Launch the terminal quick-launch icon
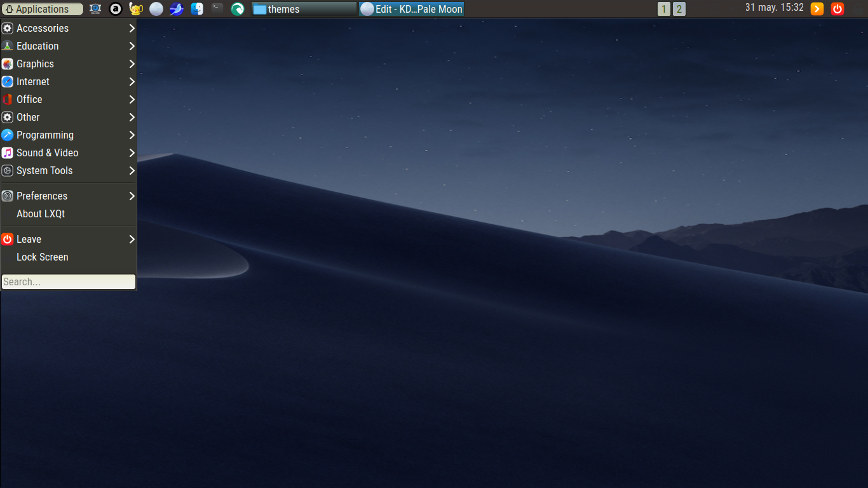This screenshot has height=488, width=868. (x=217, y=9)
